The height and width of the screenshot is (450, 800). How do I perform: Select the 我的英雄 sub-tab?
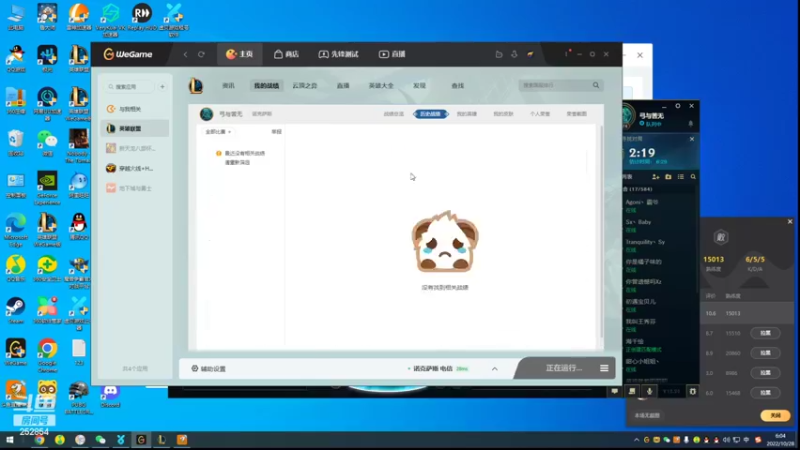click(467, 114)
